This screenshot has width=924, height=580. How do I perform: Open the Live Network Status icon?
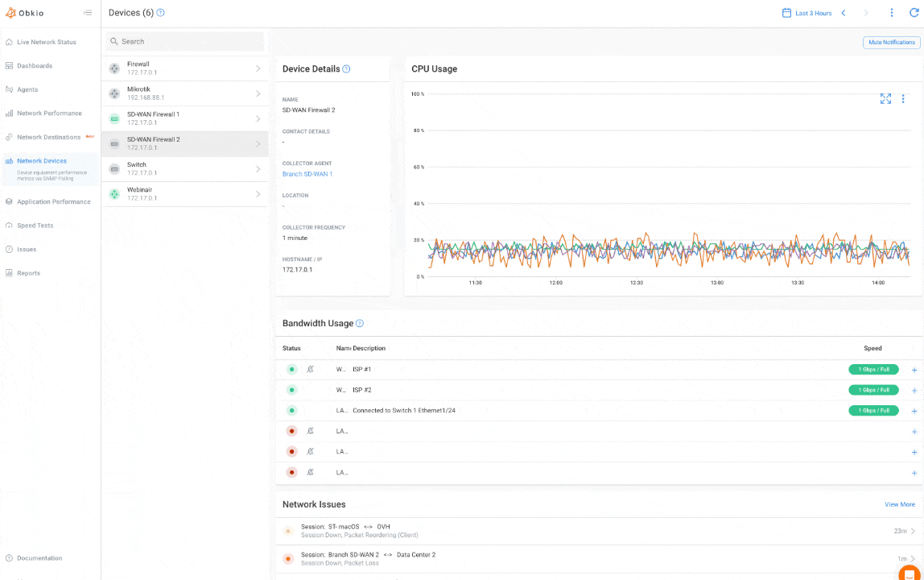pyautogui.click(x=9, y=42)
